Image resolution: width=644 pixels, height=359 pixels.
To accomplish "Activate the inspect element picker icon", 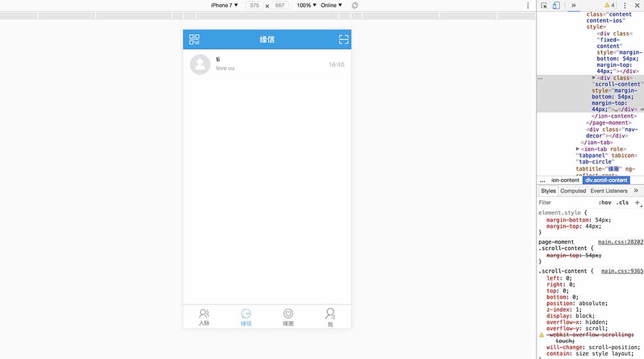I will pyautogui.click(x=544, y=5).
